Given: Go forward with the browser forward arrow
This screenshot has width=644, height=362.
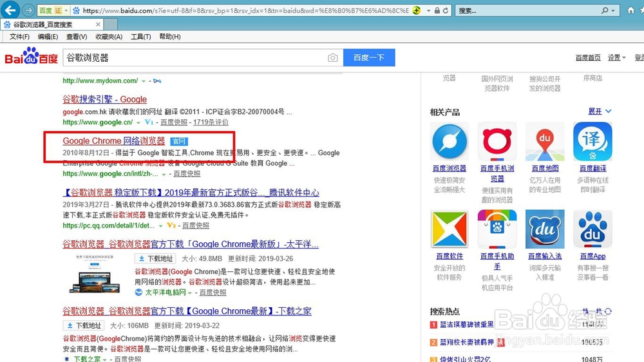Looking at the screenshot, I should (x=28, y=10).
